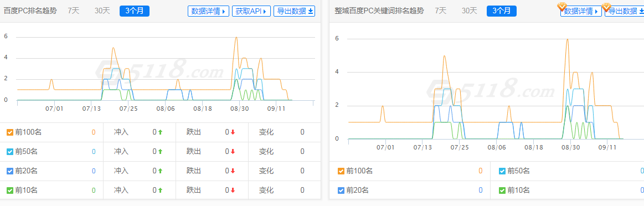Toggle the 前100名 checkbox in right panel

pyautogui.click(x=341, y=171)
